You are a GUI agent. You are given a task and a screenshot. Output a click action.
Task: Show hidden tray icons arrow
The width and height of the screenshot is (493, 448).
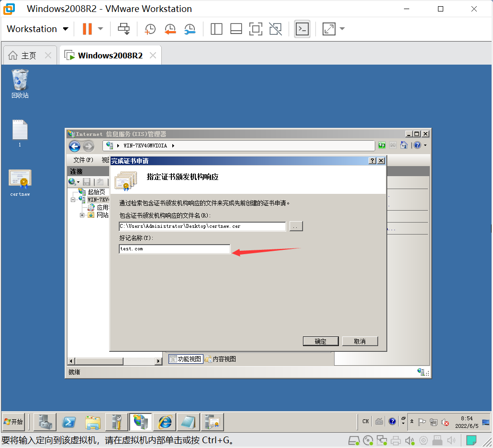pos(412,421)
